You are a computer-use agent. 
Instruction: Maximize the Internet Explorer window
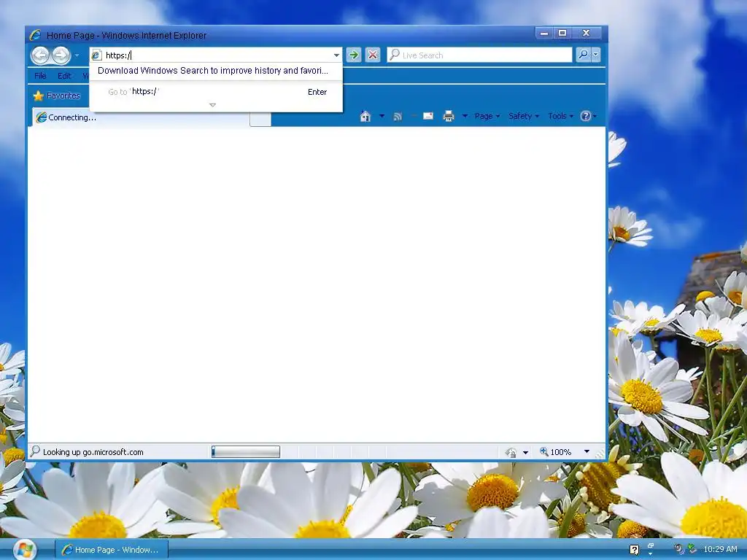[x=562, y=33]
